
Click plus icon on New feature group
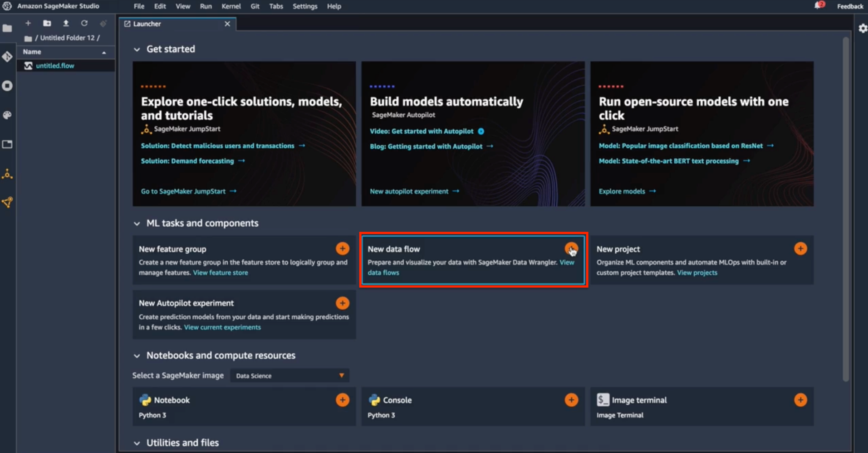click(x=343, y=248)
